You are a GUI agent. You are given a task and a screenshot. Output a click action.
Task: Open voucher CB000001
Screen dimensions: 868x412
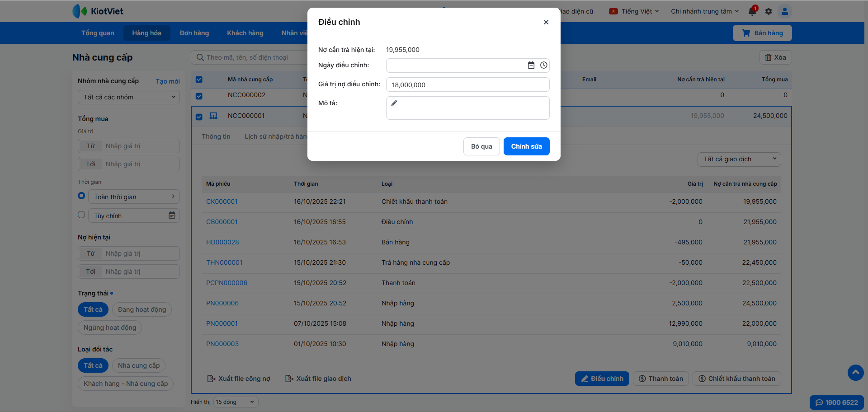click(x=222, y=222)
